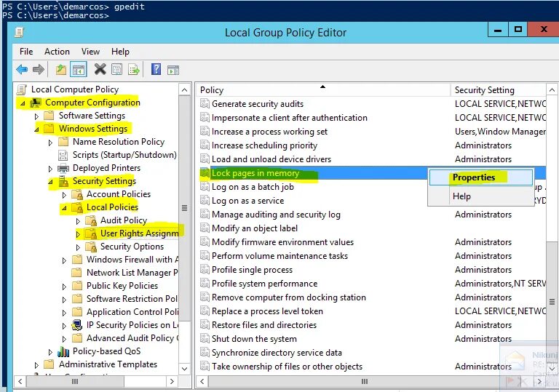Click the Security Settings node icon
This screenshot has height=392, width=559.
tap(63, 181)
